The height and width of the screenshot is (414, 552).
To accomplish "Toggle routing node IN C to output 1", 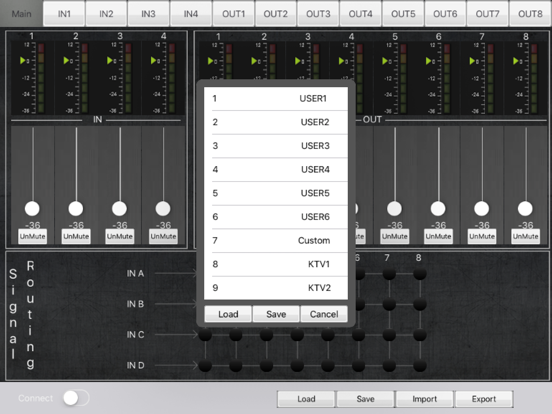I will pyautogui.click(x=205, y=335).
